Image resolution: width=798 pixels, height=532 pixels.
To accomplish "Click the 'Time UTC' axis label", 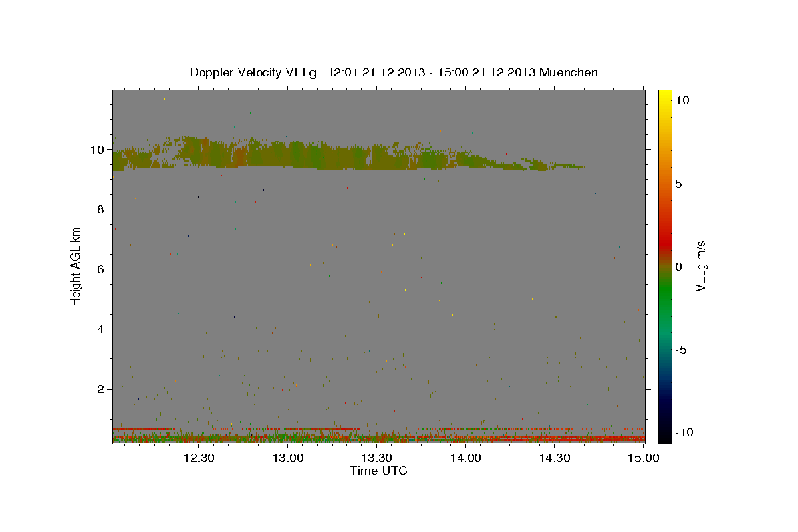I will point(378,471).
